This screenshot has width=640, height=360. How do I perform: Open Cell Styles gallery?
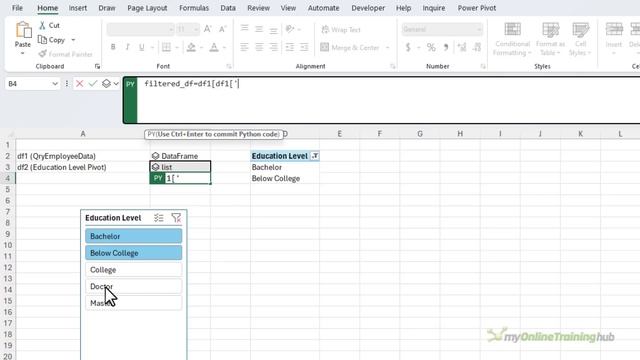click(x=580, y=39)
